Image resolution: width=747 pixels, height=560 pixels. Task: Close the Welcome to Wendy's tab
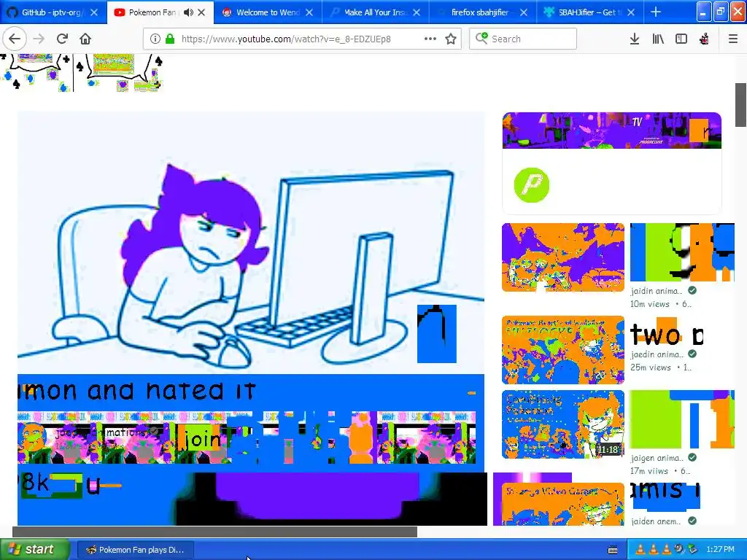point(309,12)
